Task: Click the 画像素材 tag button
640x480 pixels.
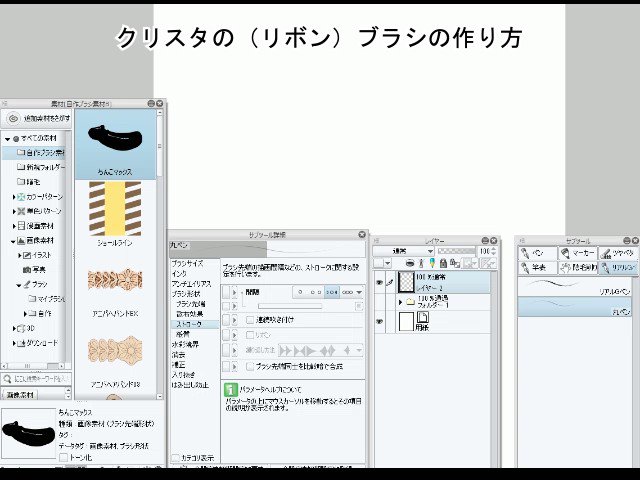Action: click(x=20, y=395)
